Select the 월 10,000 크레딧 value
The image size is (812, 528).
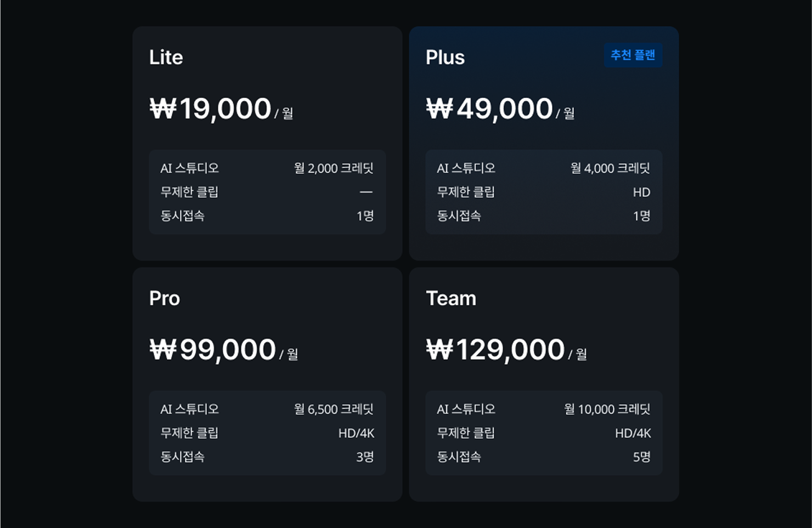click(x=607, y=410)
